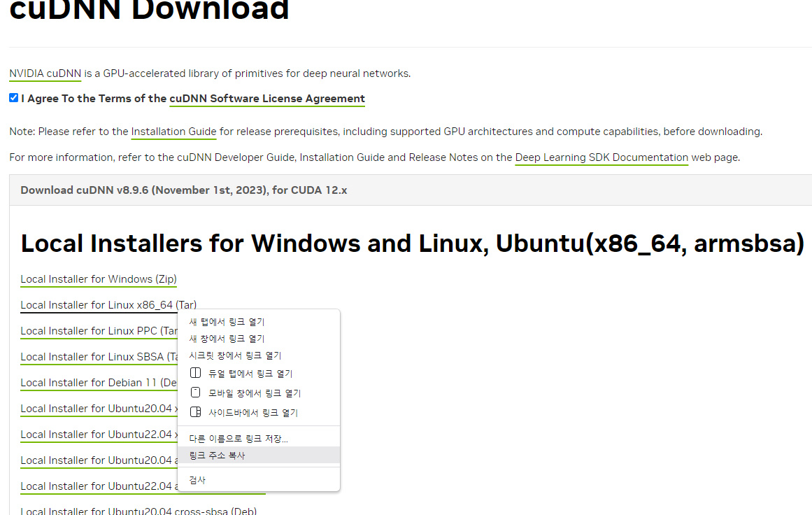The height and width of the screenshot is (515, 812).
Task: Open the Installation Guide link
Action: (x=173, y=132)
